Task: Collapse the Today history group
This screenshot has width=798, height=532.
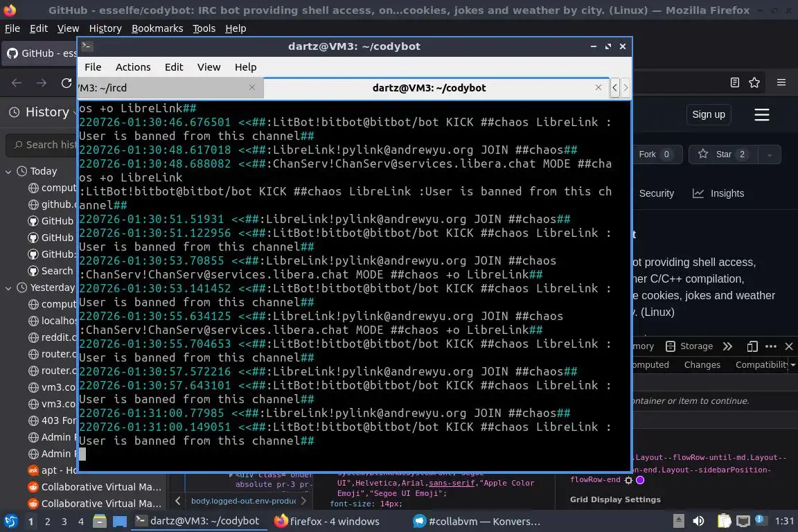Action: pyautogui.click(x=8, y=172)
